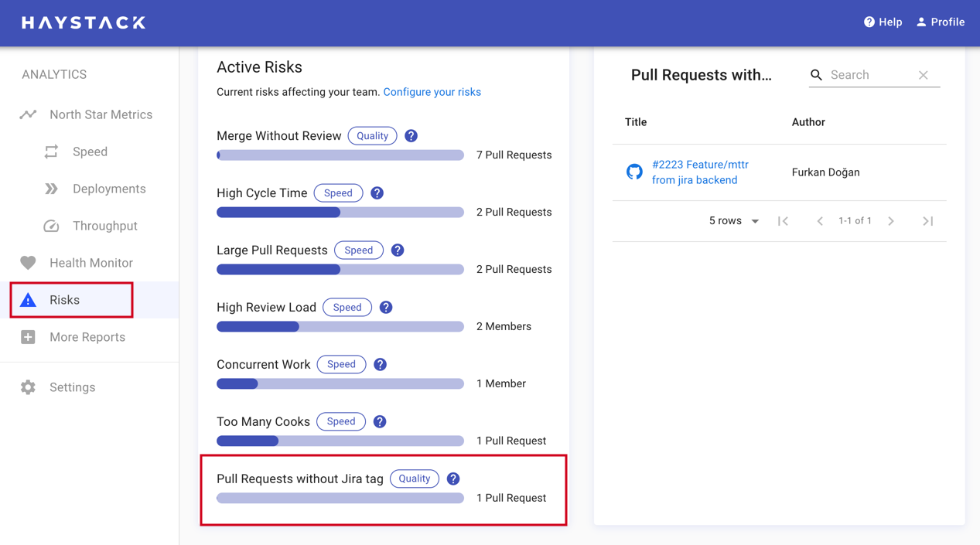Click the Configure your risks link

click(x=432, y=92)
